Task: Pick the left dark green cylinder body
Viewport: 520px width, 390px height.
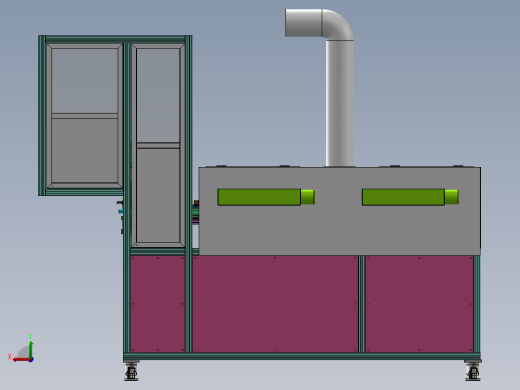Action: (259, 197)
